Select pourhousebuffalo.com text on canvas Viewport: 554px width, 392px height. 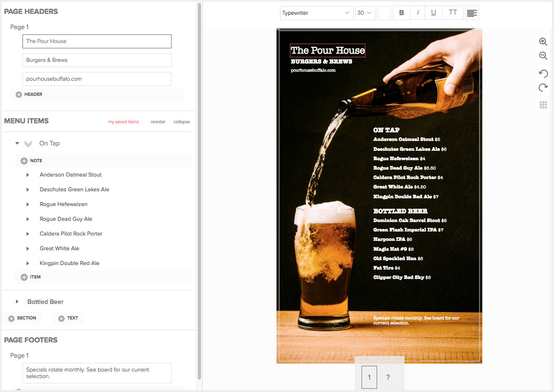click(313, 70)
